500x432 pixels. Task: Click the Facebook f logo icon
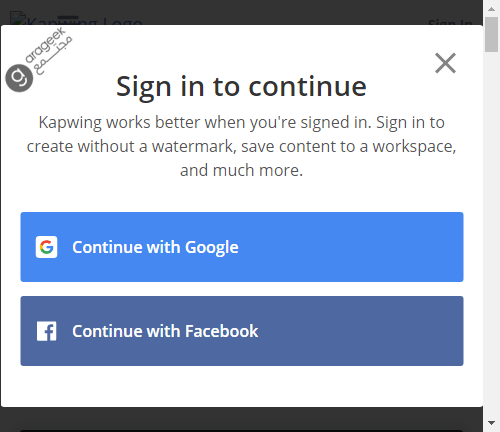point(46,331)
